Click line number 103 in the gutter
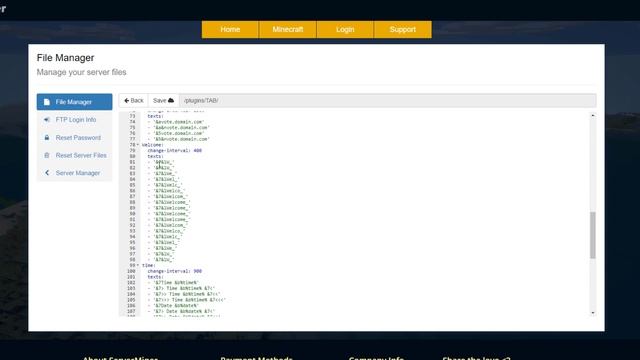Image resolution: width=640 pixels, height=360 pixels. pos(131,288)
